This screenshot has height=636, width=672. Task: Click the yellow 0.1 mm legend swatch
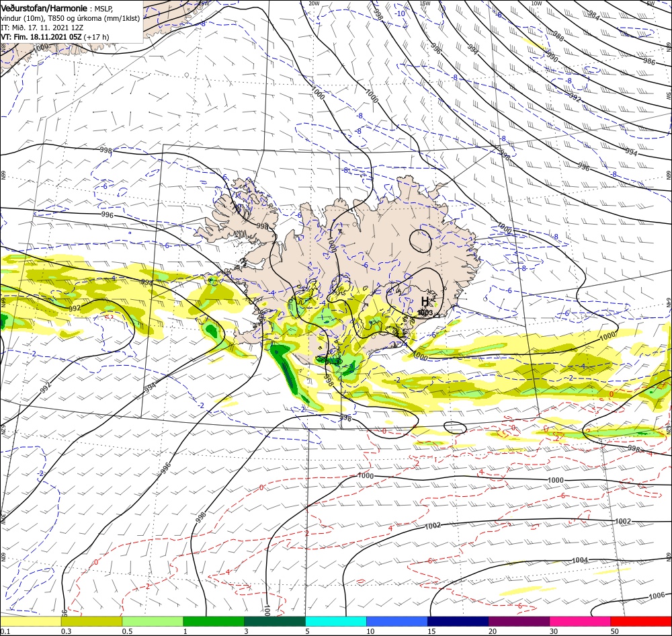[30, 621]
